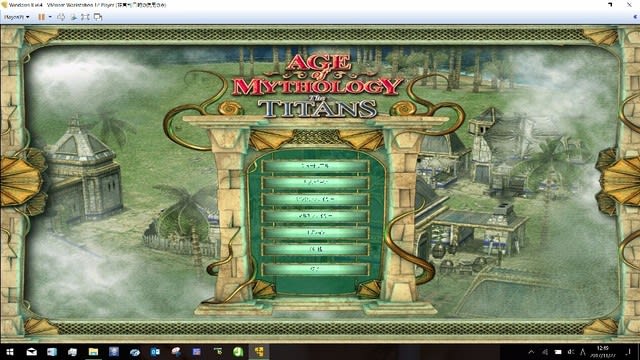Select the second main menu button

click(x=316, y=182)
